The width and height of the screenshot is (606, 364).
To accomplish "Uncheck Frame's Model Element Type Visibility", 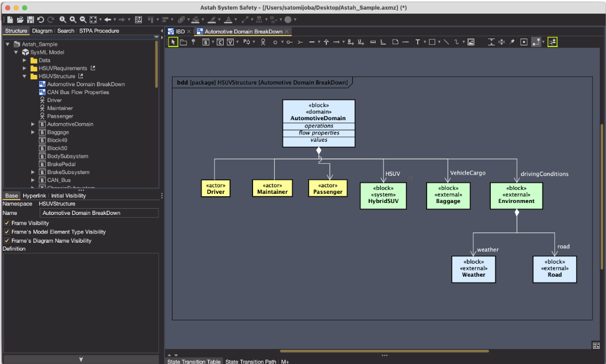I will 7,232.
